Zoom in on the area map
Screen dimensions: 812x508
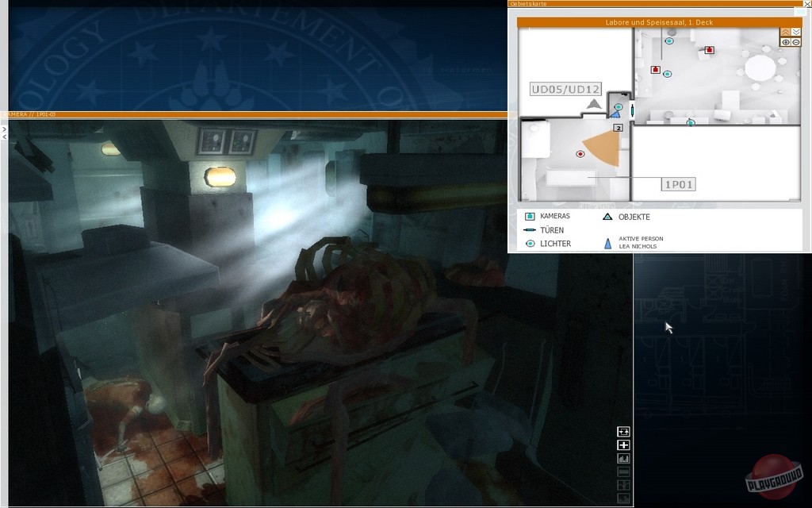coord(786,42)
